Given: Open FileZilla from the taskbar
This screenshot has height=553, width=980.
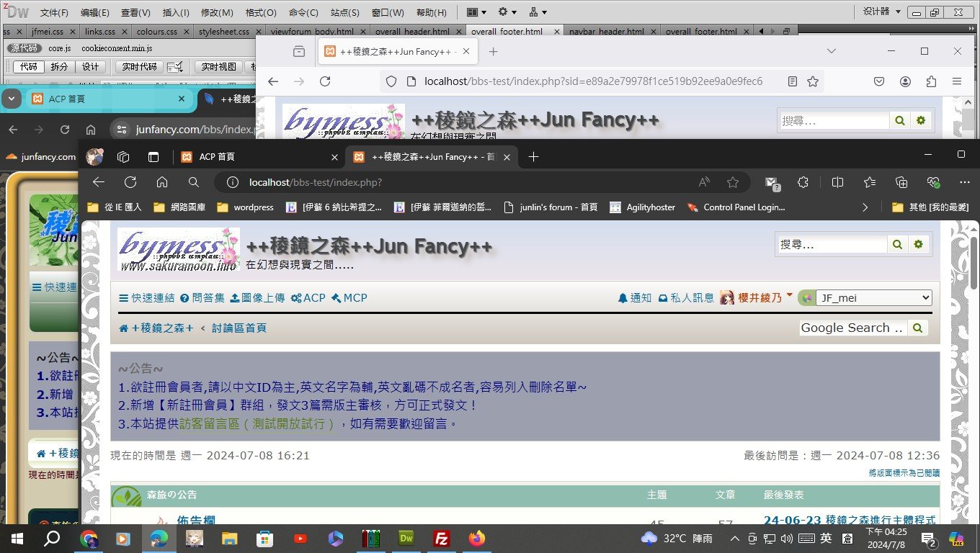Looking at the screenshot, I should (x=442, y=538).
